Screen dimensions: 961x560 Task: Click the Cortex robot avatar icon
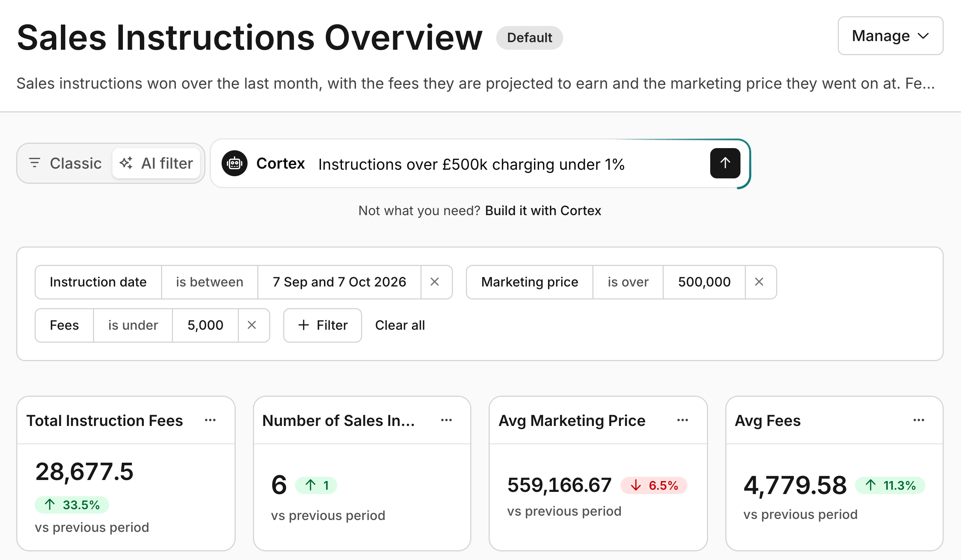pyautogui.click(x=235, y=163)
